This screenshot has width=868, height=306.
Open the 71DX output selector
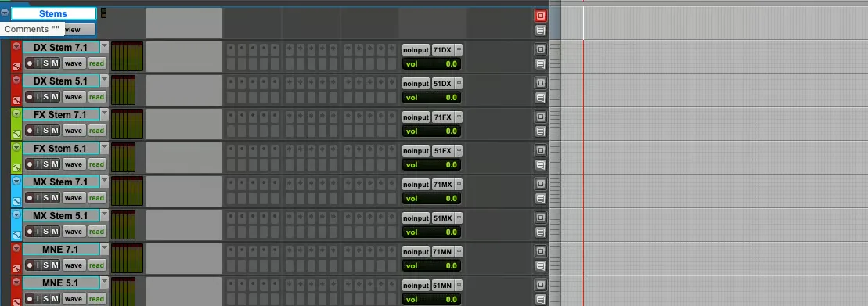point(443,50)
